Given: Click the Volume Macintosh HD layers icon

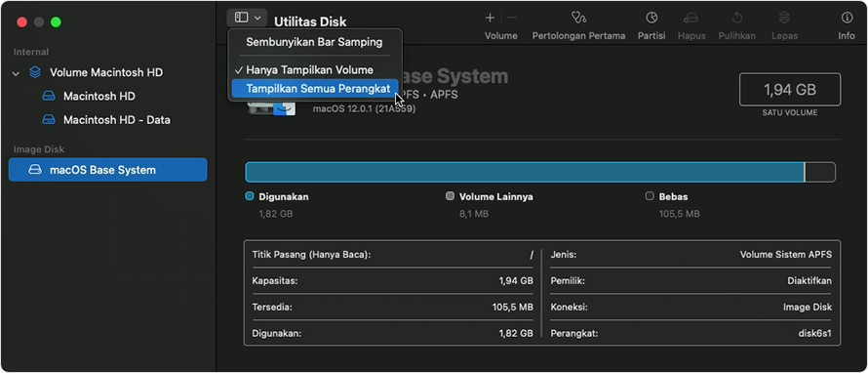Looking at the screenshot, I should tap(35, 72).
